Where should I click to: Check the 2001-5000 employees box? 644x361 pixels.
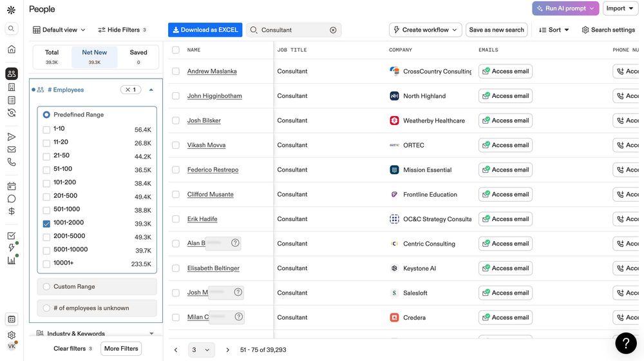click(46, 237)
